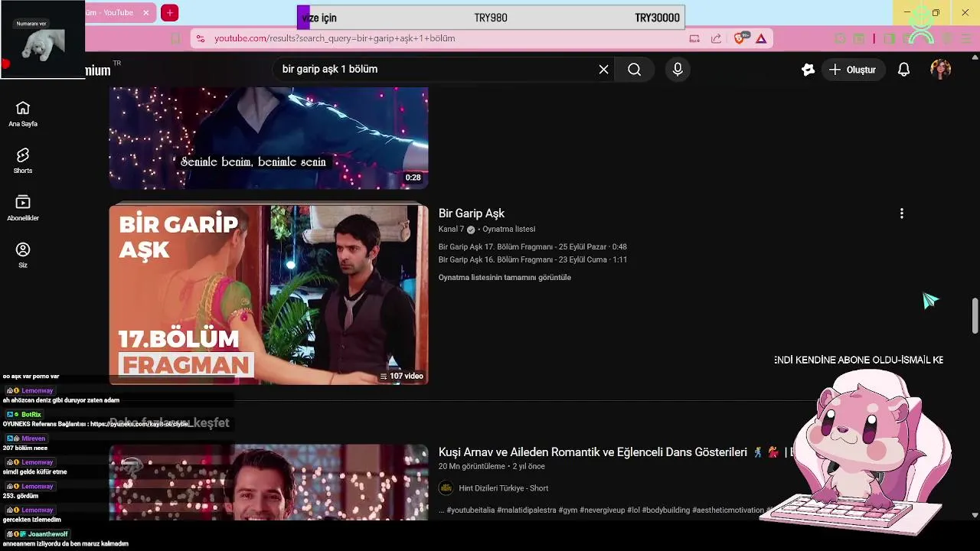Click the Kuşi Arnav video thumbnail

click(x=269, y=482)
